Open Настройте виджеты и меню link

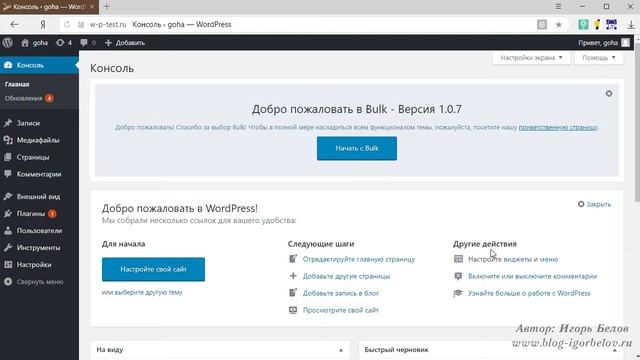[x=513, y=259]
